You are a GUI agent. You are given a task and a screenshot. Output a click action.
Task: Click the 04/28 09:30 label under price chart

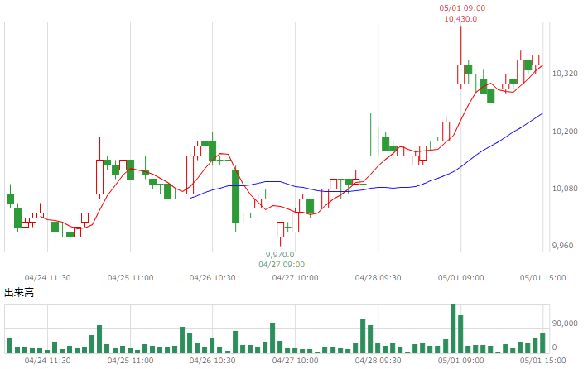378,278
